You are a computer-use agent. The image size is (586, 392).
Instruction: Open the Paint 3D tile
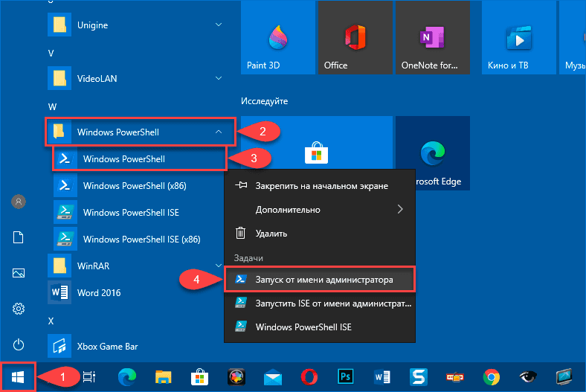(x=278, y=37)
